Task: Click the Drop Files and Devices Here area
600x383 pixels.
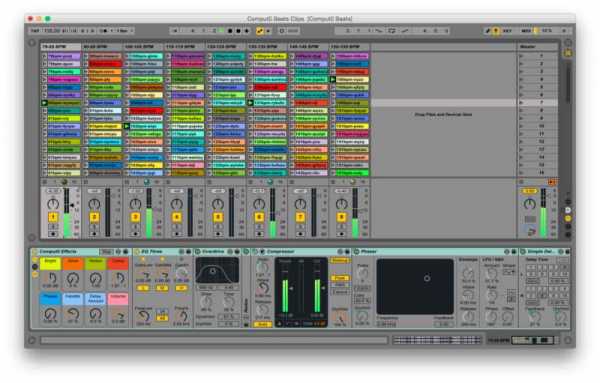Action: tap(443, 114)
